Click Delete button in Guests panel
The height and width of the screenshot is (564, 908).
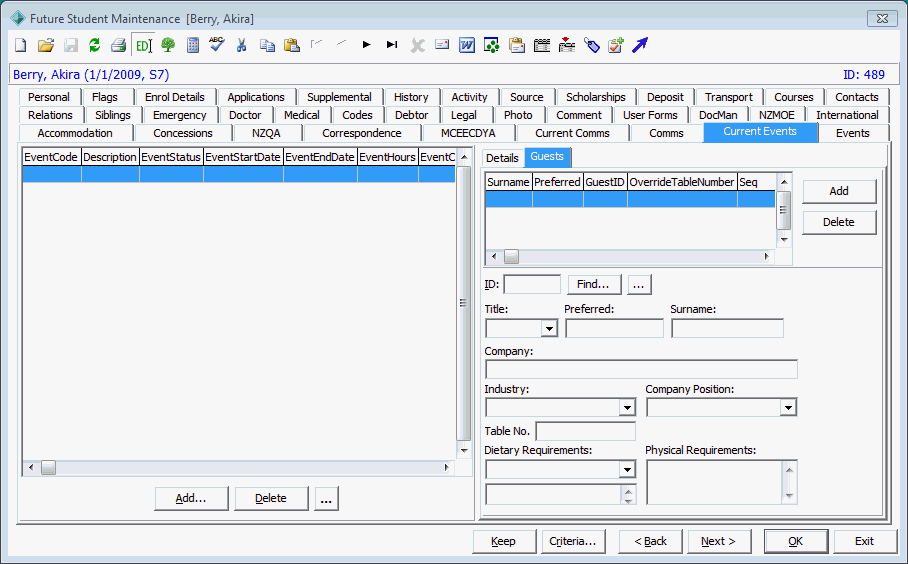(x=839, y=222)
